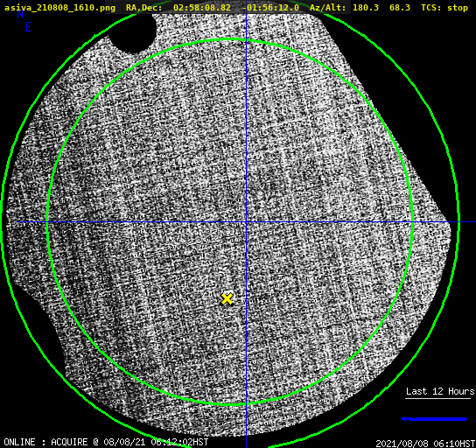Click the blue E compass label
The height and width of the screenshot is (448, 476).
pyautogui.click(x=29, y=27)
